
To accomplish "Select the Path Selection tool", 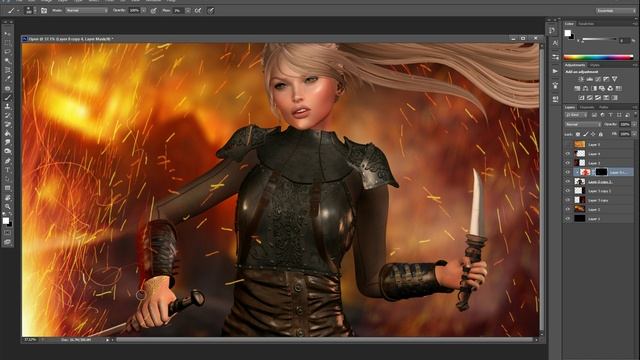I will point(7,178).
